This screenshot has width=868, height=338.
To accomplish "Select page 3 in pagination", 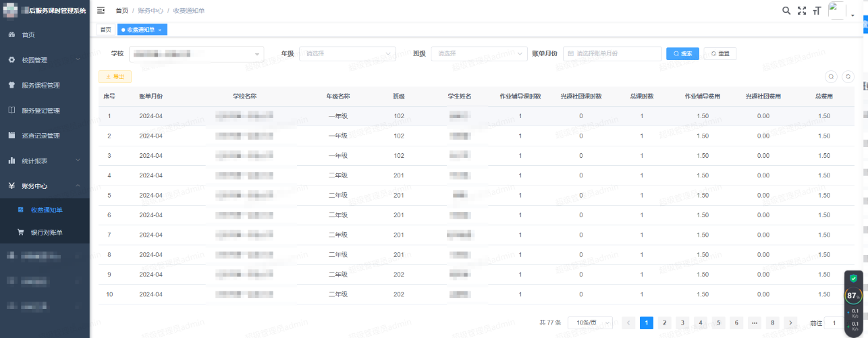I will click(682, 322).
